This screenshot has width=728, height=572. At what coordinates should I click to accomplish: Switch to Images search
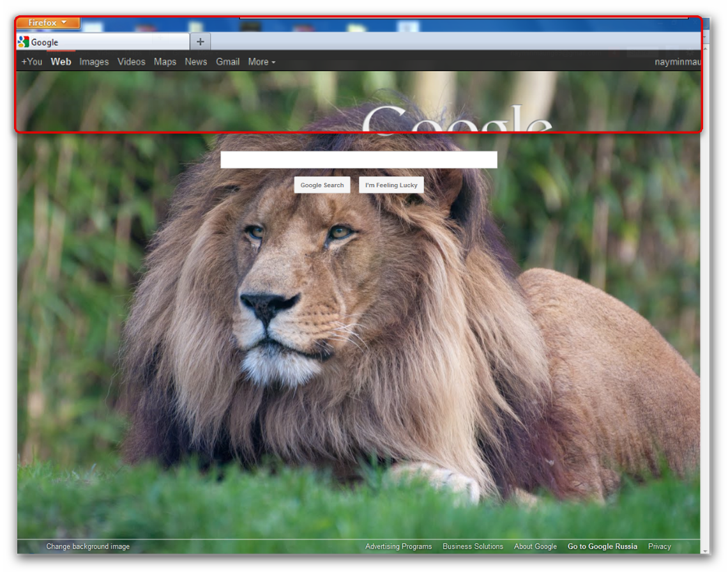94,61
